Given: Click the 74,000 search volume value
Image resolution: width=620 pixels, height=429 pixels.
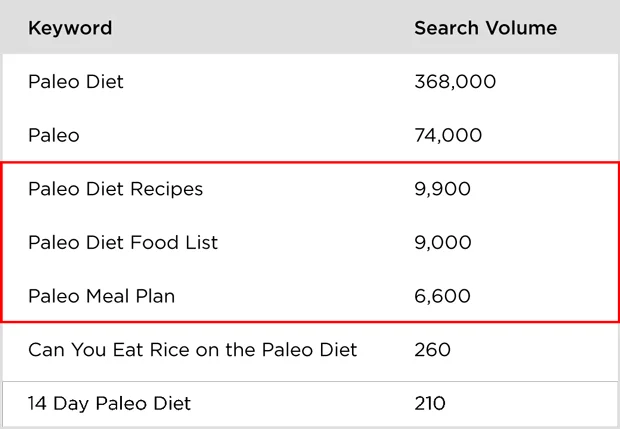Looking at the screenshot, I should coord(448,135).
